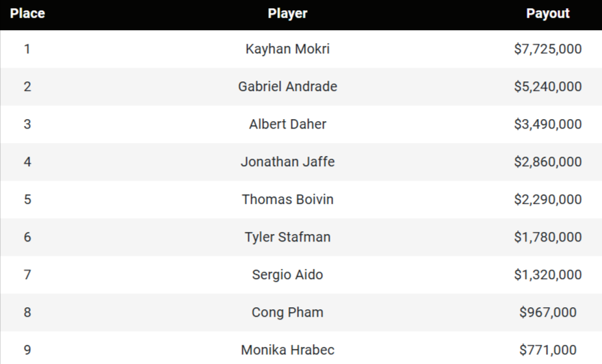Click on Tyler Stafman

point(287,237)
